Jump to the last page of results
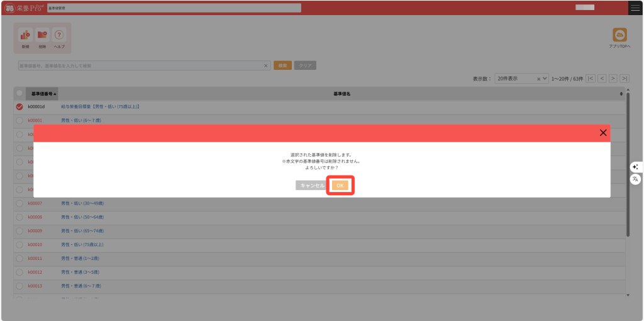Screen dimensions: 644x321 (625, 79)
